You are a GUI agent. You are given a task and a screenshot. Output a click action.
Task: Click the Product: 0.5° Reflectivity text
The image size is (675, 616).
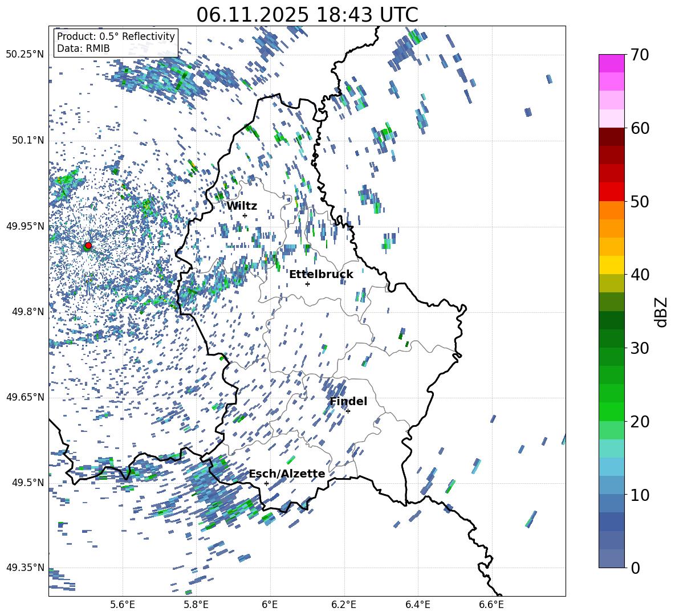[116, 36]
